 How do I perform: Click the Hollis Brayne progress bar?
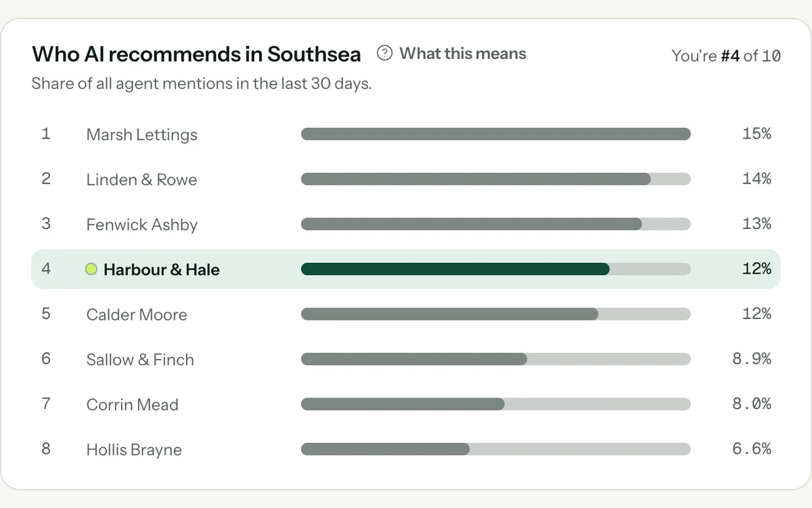pos(496,449)
